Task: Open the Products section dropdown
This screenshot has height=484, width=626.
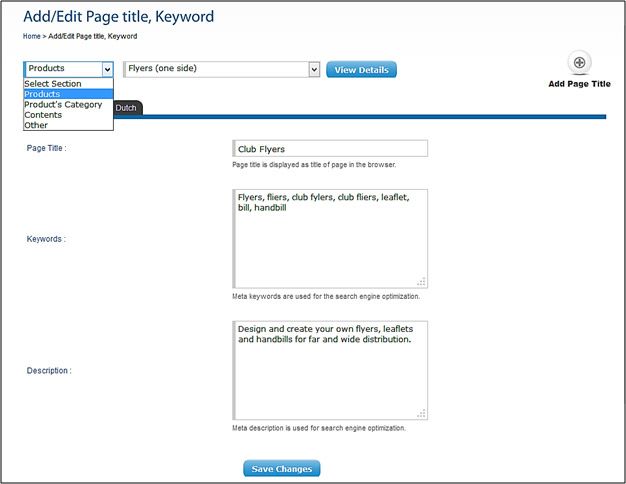Action: (x=68, y=69)
